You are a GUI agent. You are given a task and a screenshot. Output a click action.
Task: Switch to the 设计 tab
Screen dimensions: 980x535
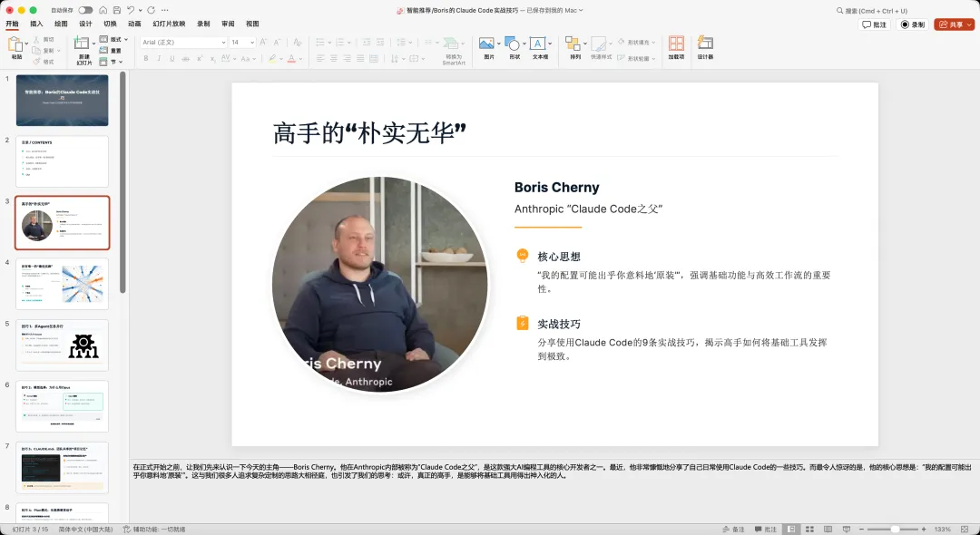pyautogui.click(x=85, y=24)
